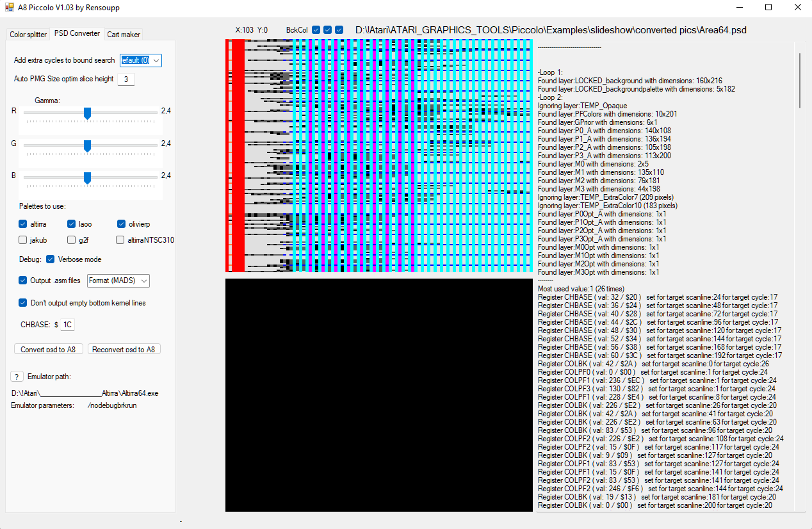812x529 pixels.
Task: Click the R gamma slider handle
Action: point(87,113)
